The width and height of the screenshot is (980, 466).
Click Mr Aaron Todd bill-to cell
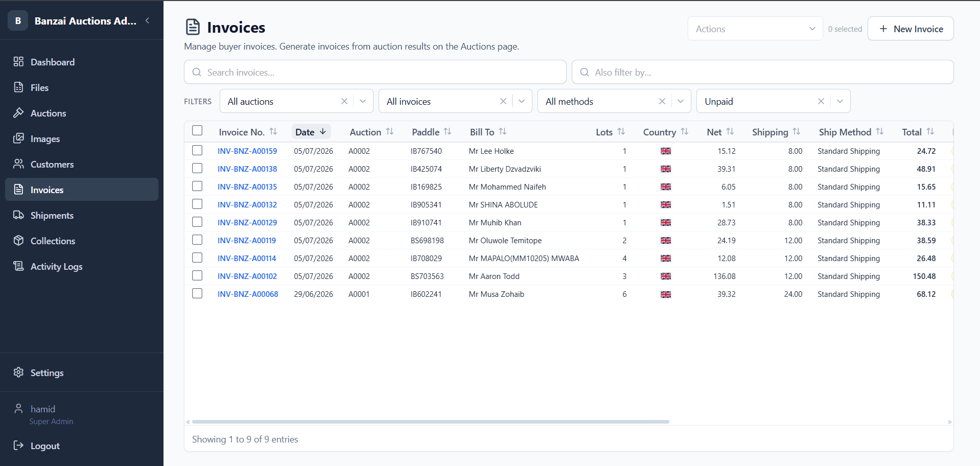tap(494, 276)
